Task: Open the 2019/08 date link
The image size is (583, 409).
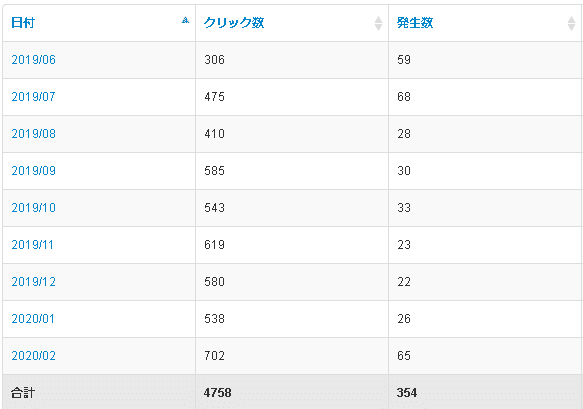Action: [33, 134]
